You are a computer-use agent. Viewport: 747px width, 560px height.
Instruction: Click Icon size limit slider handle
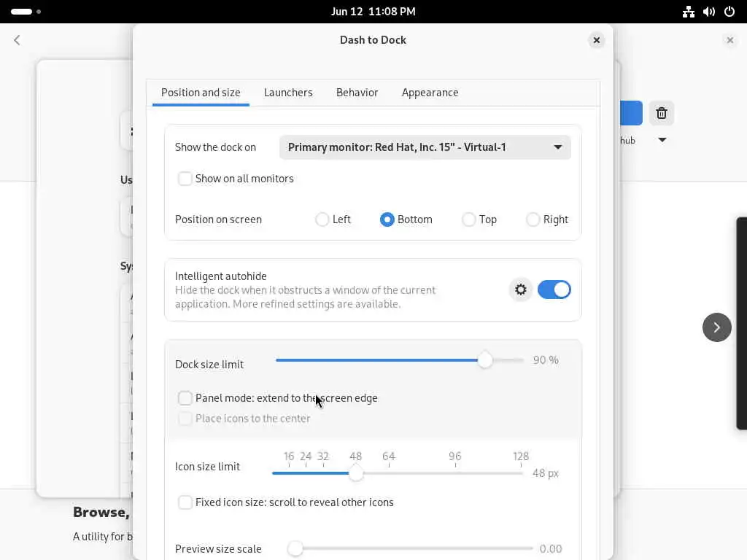point(356,473)
